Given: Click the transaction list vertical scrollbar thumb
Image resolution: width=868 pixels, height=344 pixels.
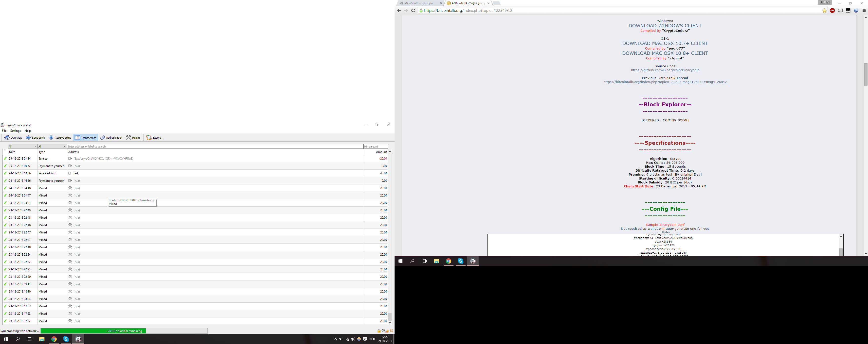Looking at the screenshot, I should pos(390,317).
